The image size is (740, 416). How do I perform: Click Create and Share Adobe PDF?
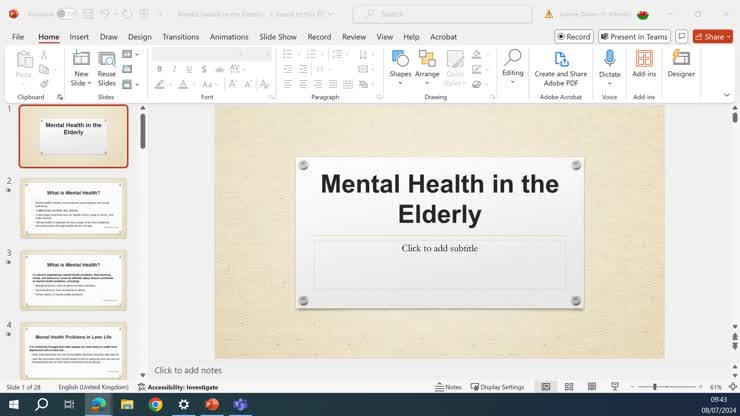(561, 66)
